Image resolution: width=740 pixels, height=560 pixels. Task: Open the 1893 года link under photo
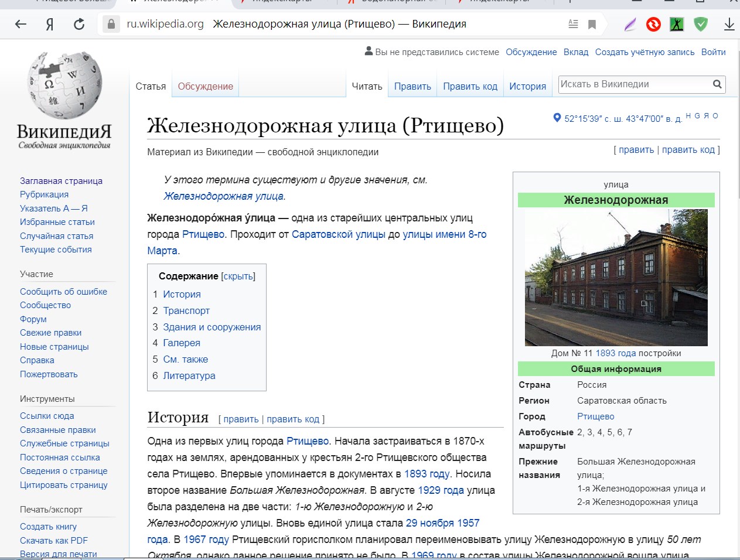pyautogui.click(x=615, y=353)
